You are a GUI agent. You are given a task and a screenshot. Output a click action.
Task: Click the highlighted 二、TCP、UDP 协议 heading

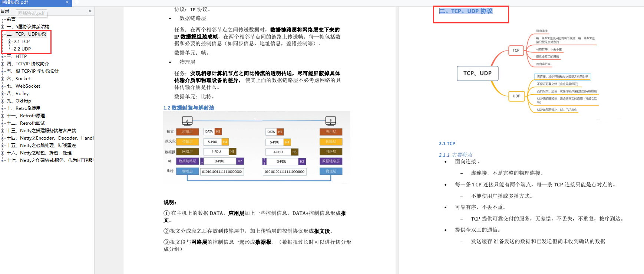tap(466, 11)
